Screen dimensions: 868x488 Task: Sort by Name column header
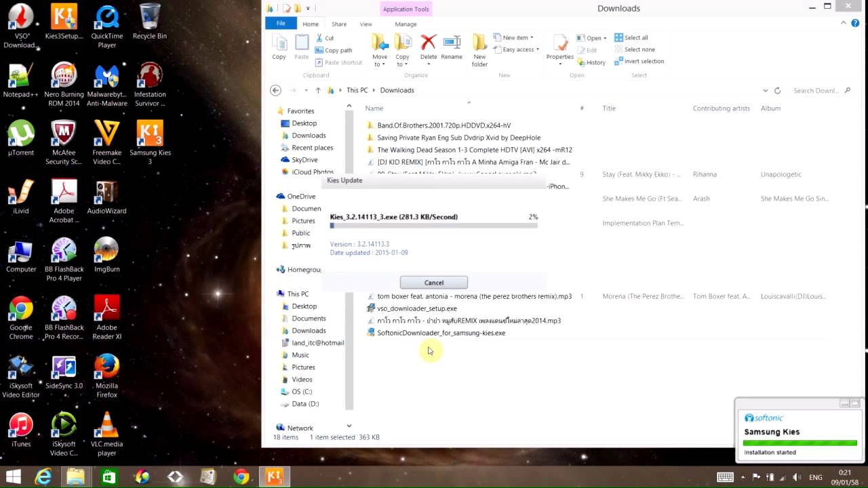tap(374, 108)
